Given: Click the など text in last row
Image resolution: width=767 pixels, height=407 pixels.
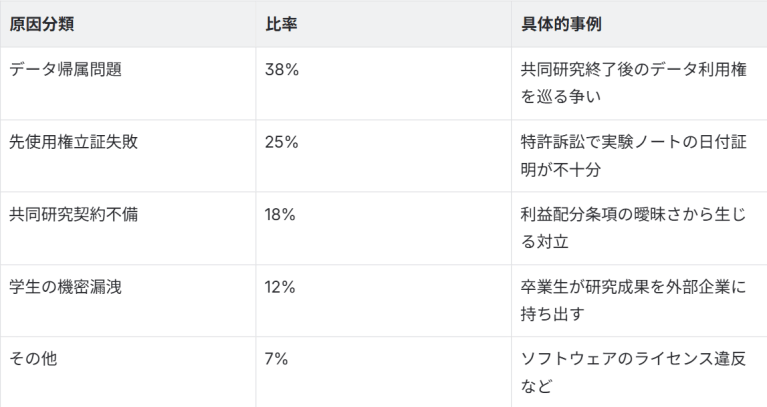Looking at the screenshot, I should (x=535, y=385).
